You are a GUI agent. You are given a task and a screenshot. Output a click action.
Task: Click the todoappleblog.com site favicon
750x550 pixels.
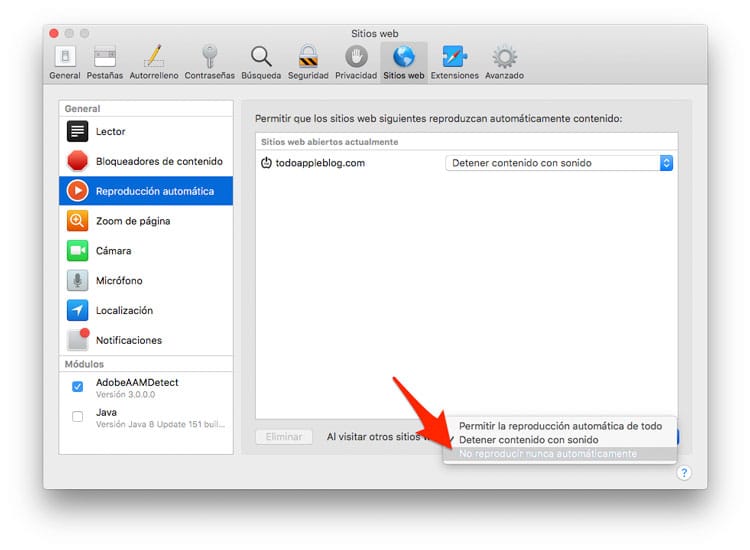coord(266,163)
